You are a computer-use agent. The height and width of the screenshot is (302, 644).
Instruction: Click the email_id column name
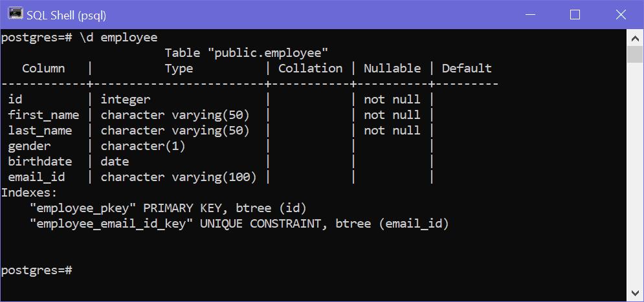coord(36,177)
